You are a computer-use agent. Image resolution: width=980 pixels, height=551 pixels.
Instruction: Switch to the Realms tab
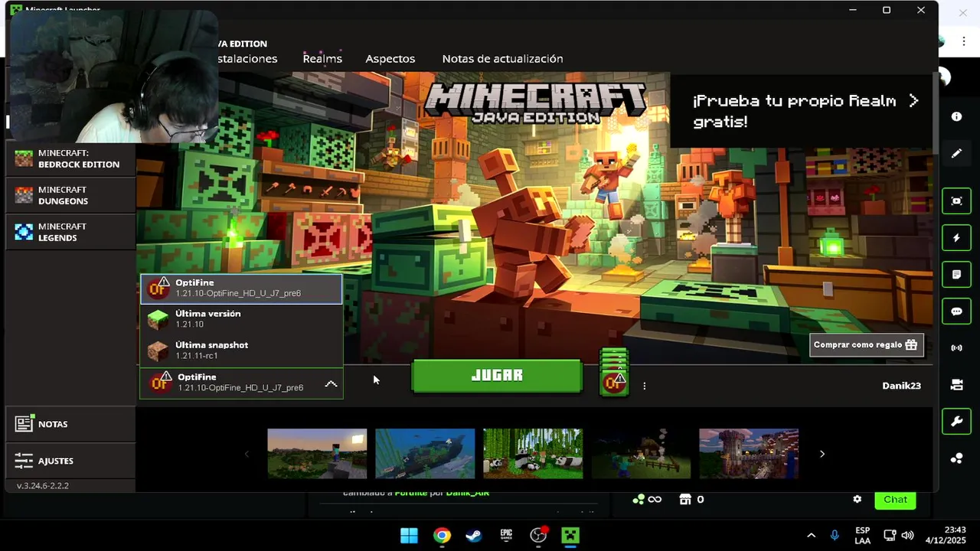(x=322, y=59)
